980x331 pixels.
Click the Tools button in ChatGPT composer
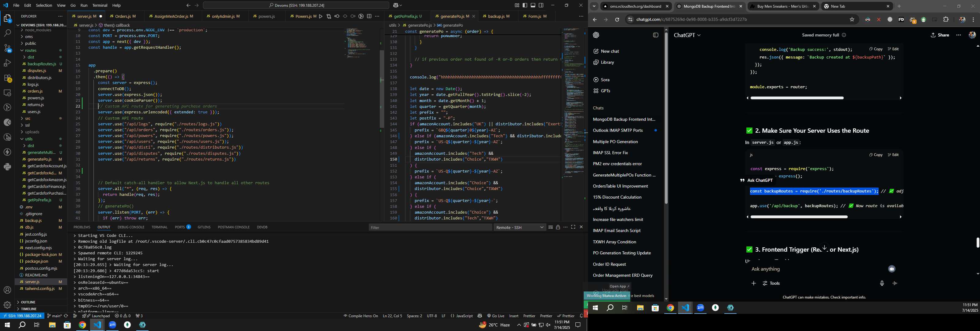point(771,283)
